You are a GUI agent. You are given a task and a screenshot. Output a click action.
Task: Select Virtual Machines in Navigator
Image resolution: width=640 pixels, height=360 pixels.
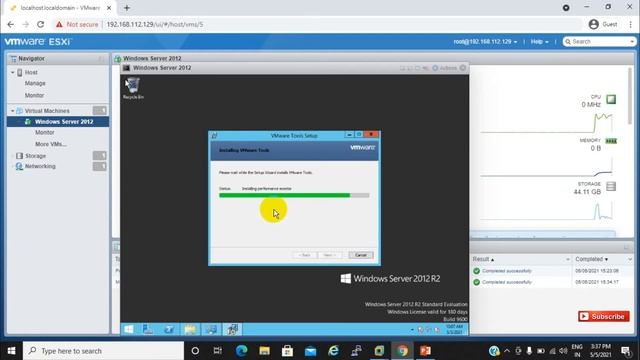point(47,111)
